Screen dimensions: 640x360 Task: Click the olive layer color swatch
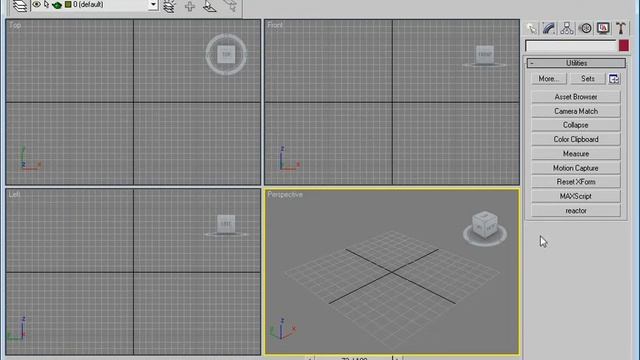pyautogui.click(x=68, y=4)
